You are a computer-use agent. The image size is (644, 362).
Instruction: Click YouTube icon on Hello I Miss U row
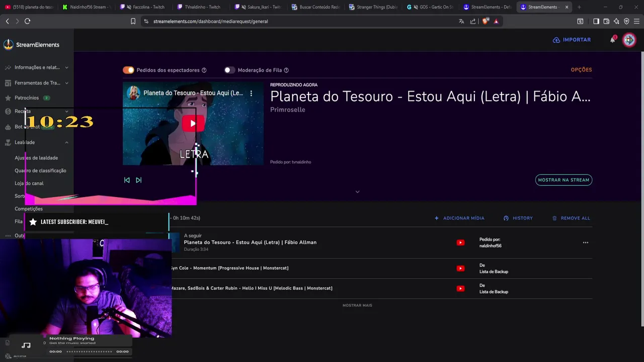[460, 288]
